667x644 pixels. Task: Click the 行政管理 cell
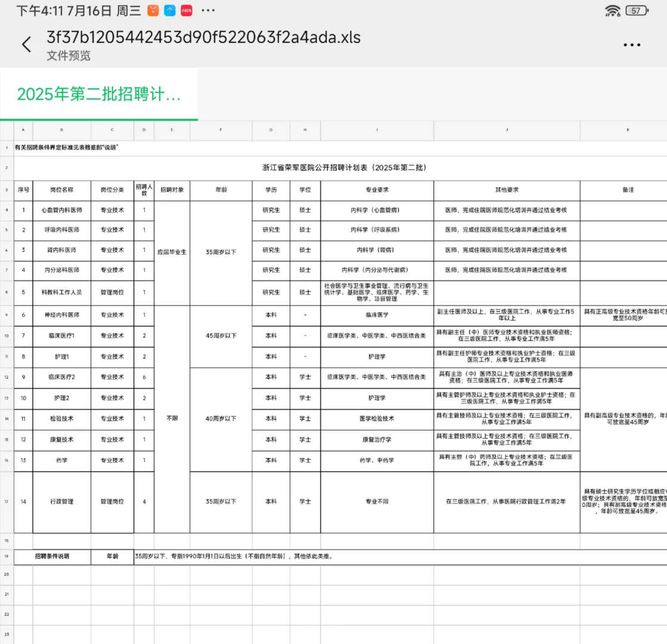coord(61,502)
